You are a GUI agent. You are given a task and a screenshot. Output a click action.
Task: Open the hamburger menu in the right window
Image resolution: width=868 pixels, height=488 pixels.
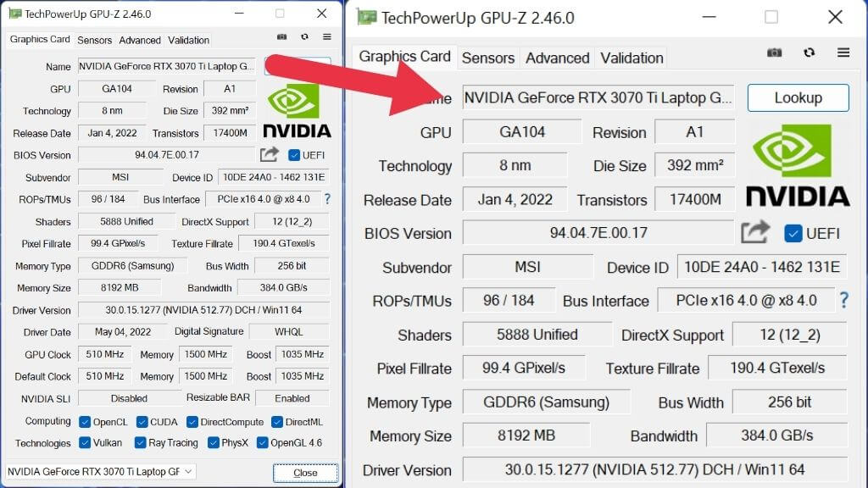(843, 53)
